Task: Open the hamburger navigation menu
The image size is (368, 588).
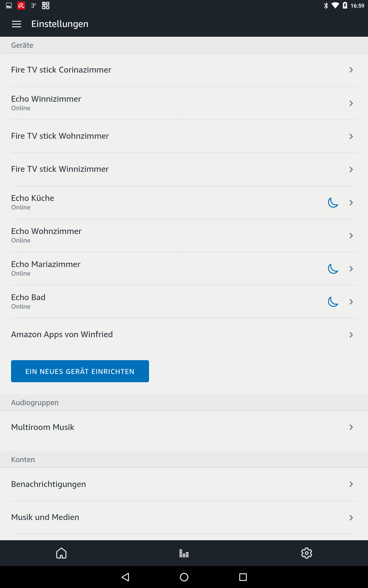Action: (17, 24)
